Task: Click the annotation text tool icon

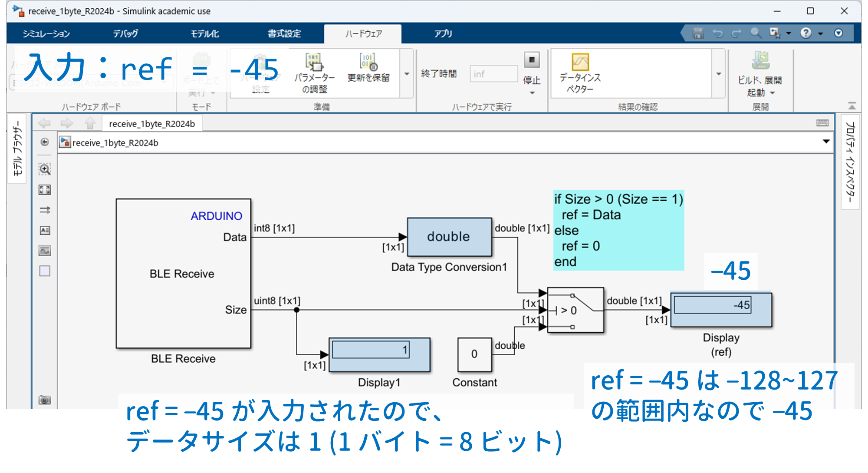Action: [x=45, y=230]
